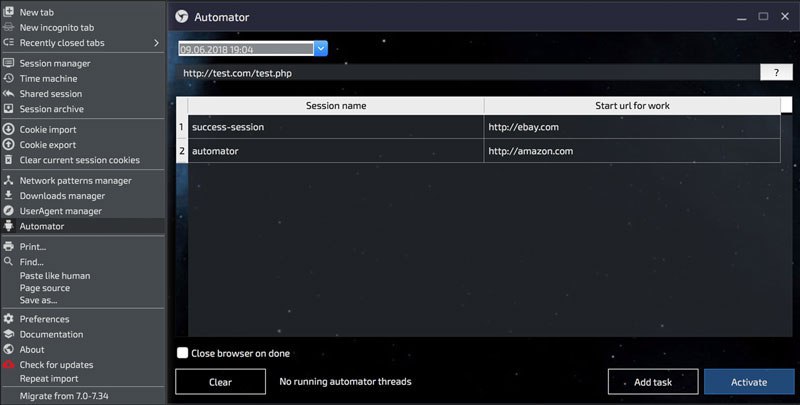
Task: Click the Session manager icon
Action: click(8, 63)
